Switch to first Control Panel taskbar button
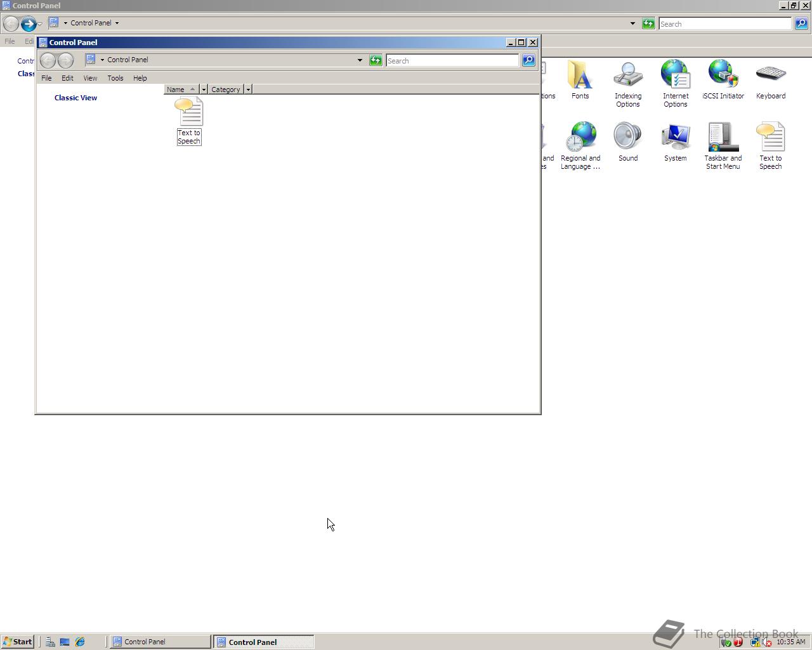The width and height of the screenshot is (812, 650). 161,642
